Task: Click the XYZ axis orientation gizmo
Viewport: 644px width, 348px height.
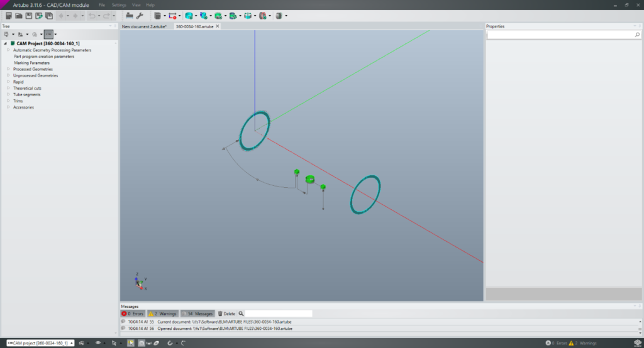Action: click(x=140, y=281)
